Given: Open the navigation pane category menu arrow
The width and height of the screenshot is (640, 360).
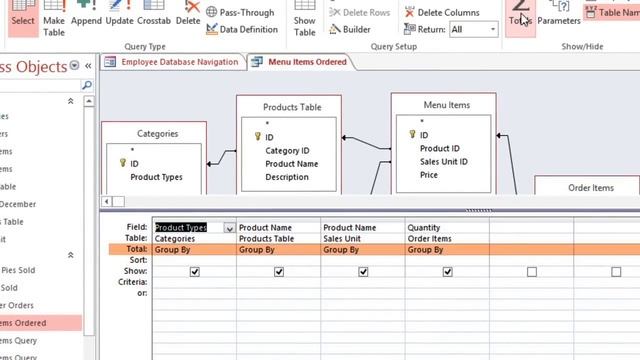Looking at the screenshot, I should [x=74, y=65].
